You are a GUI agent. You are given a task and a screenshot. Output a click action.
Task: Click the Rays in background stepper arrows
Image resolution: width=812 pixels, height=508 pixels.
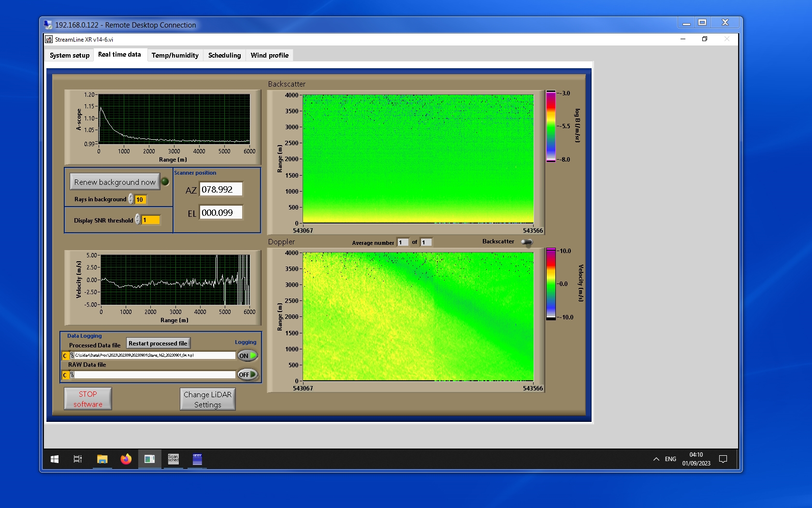(x=131, y=199)
